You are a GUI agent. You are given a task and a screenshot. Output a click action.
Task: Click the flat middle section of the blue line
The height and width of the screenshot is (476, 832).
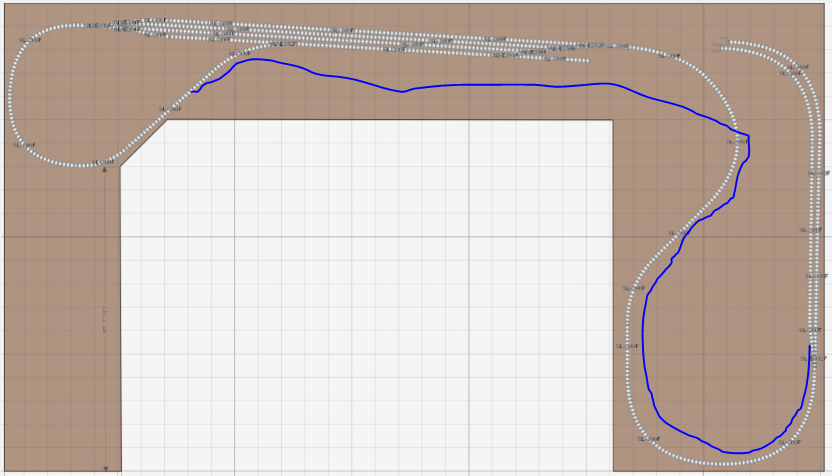480,85
